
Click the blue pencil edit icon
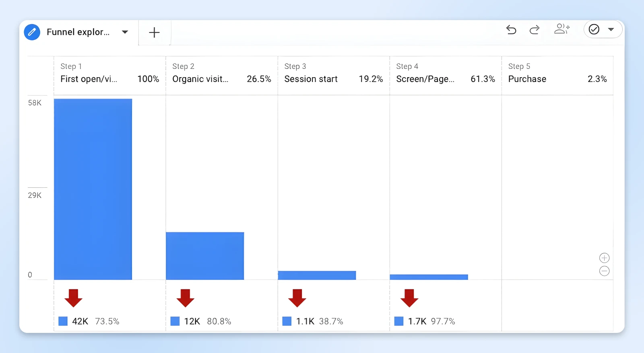pyautogui.click(x=32, y=32)
